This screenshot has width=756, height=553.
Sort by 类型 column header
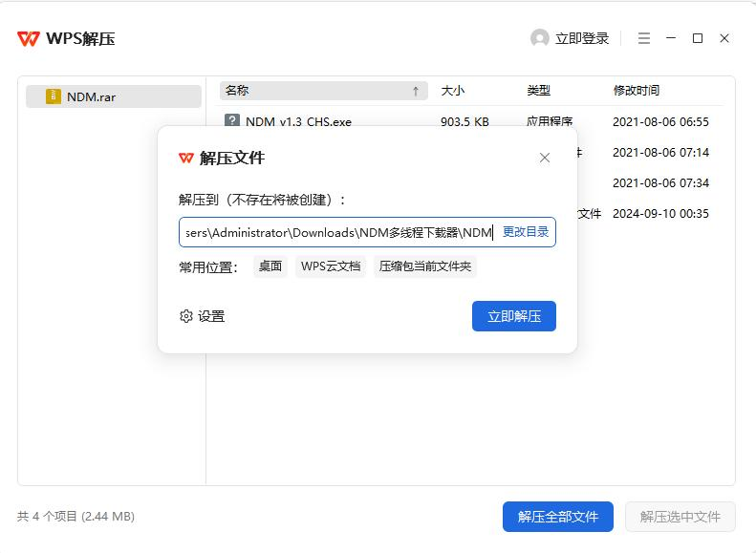click(538, 91)
